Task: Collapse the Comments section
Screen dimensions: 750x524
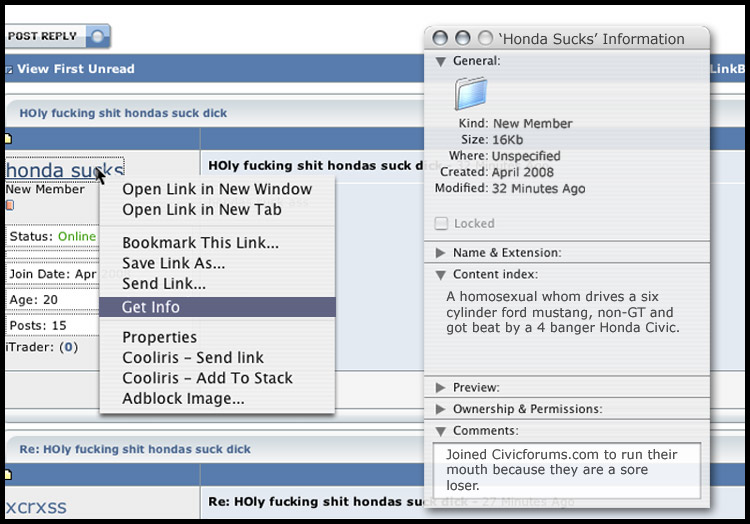Action: click(x=441, y=431)
